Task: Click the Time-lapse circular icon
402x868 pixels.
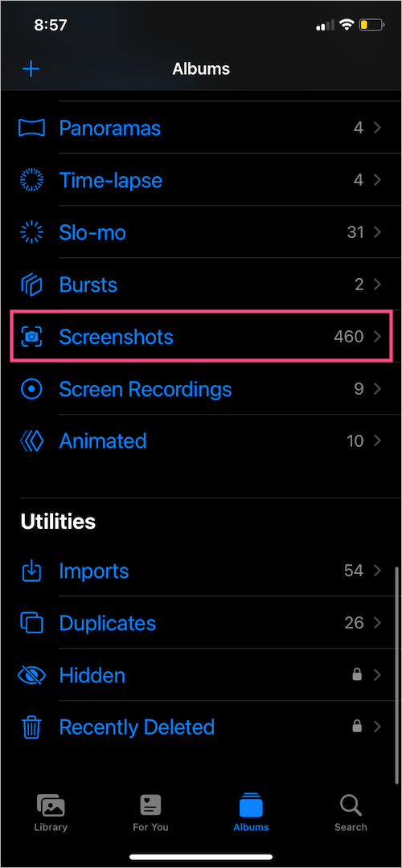Action: (31, 180)
